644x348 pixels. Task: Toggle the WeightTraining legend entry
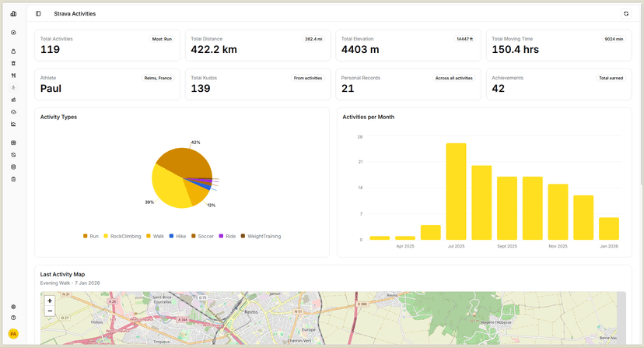click(x=261, y=236)
